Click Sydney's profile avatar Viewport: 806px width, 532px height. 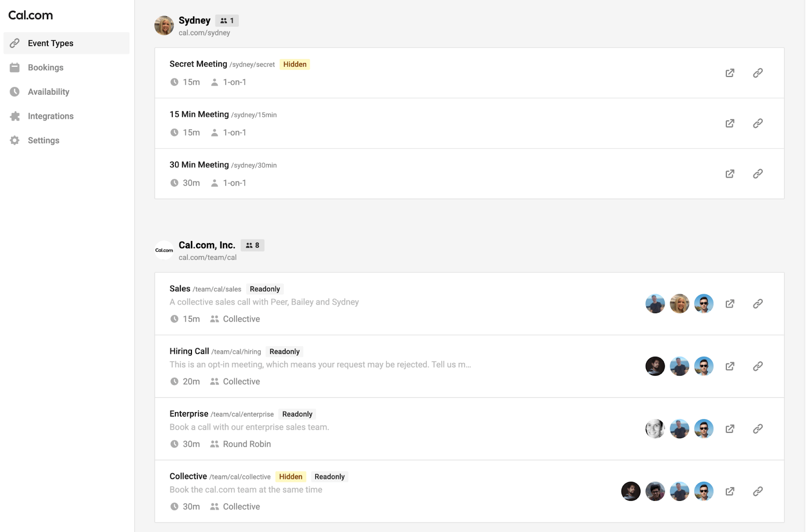pyautogui.click(x=164, y=26)
